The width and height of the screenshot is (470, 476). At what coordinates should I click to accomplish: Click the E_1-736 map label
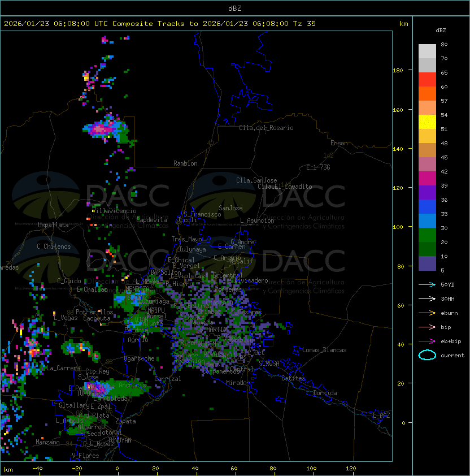[x=318, y=167]
